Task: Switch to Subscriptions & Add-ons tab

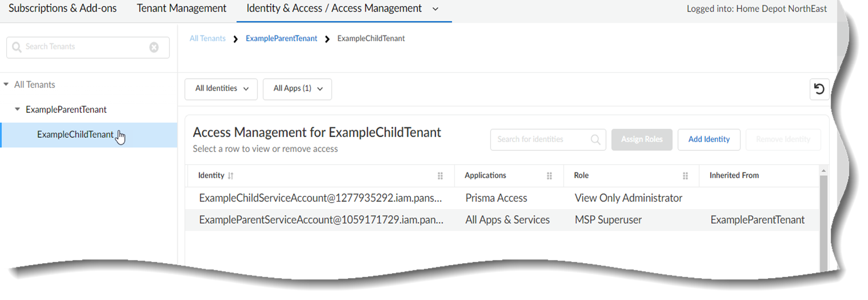Action: 63,8
